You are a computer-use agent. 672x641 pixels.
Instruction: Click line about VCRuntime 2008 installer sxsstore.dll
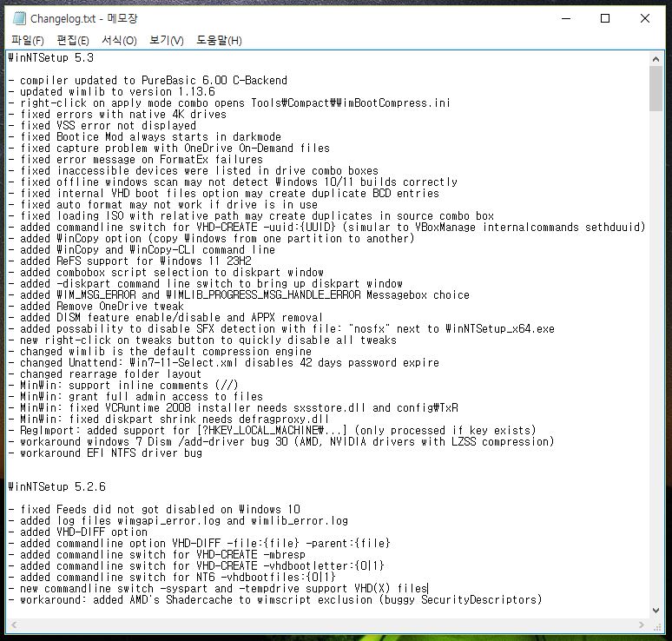[x=234, y=407]
